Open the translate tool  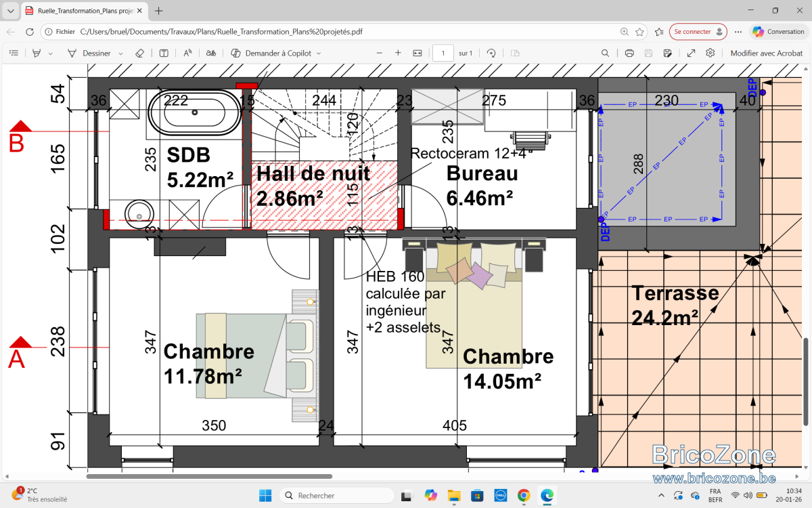point(211,53)
